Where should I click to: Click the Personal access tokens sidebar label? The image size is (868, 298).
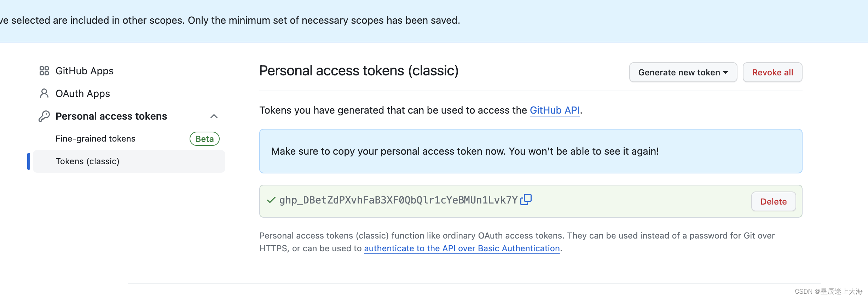(111, 116)
